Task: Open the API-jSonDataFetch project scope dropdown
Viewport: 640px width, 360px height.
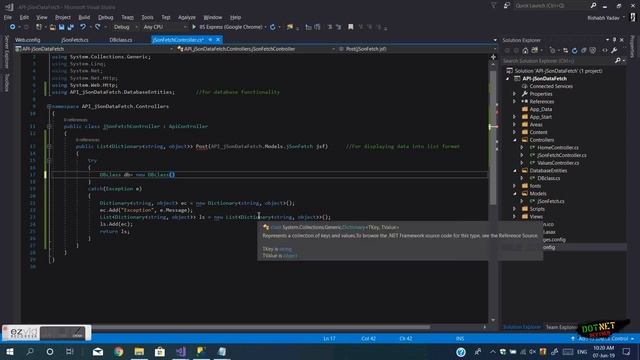Action: coord(94,49)
